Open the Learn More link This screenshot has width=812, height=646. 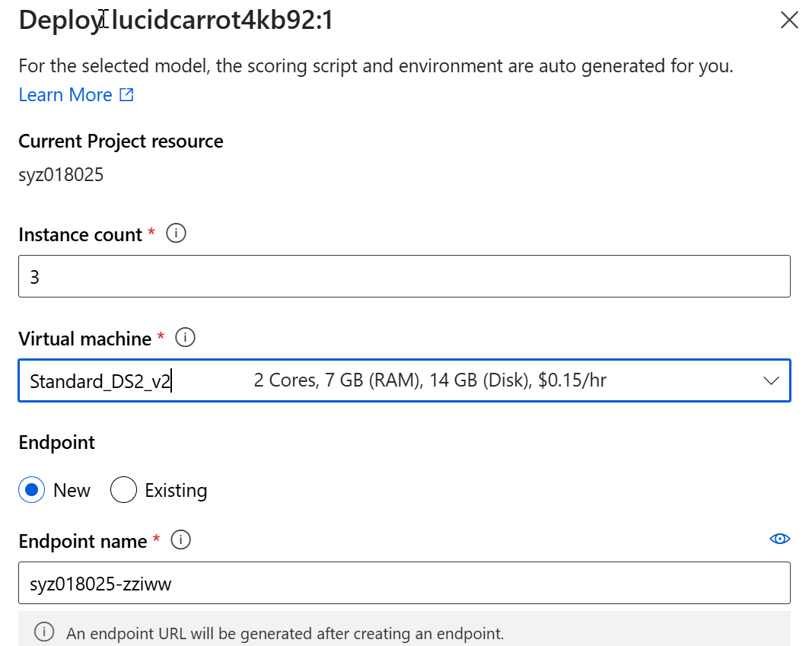point(65,95)
